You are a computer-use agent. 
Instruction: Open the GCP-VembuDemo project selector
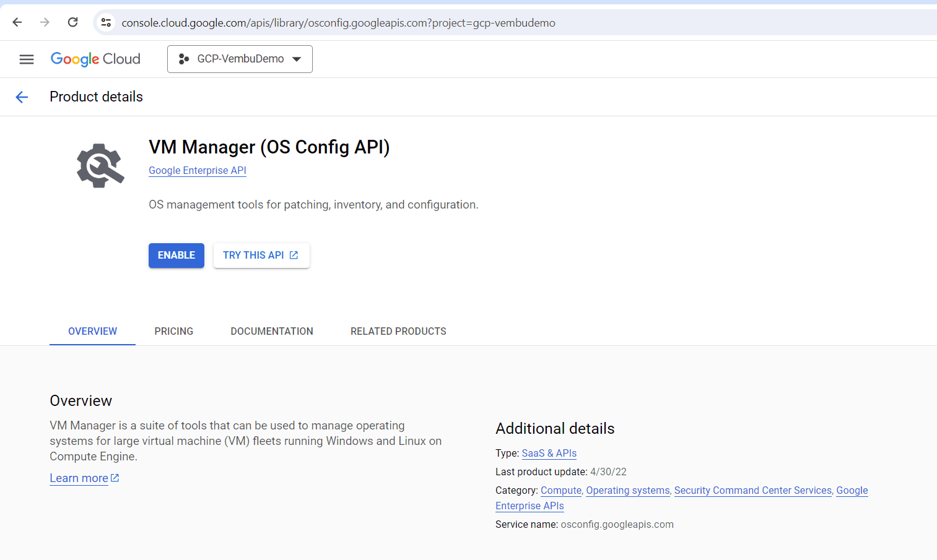point(240,59)
